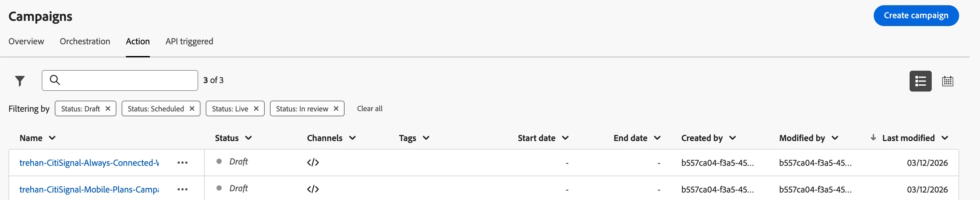Expand the Status column dropdown

(248, 138)
